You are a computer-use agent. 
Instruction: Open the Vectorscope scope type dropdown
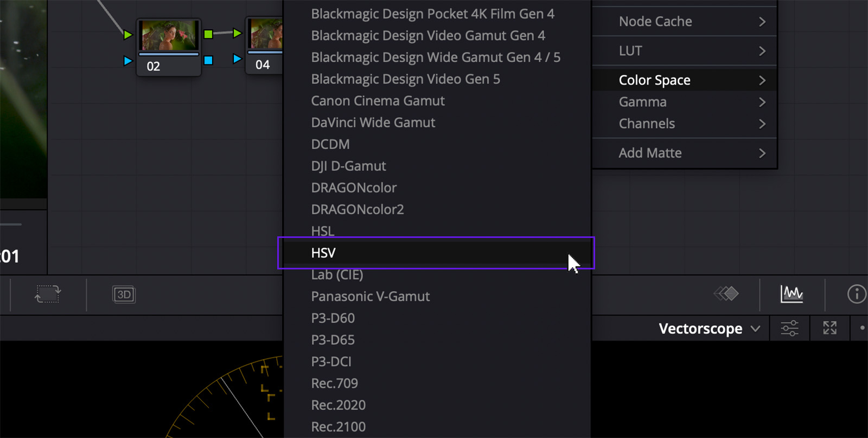click(x=709, y=328)
